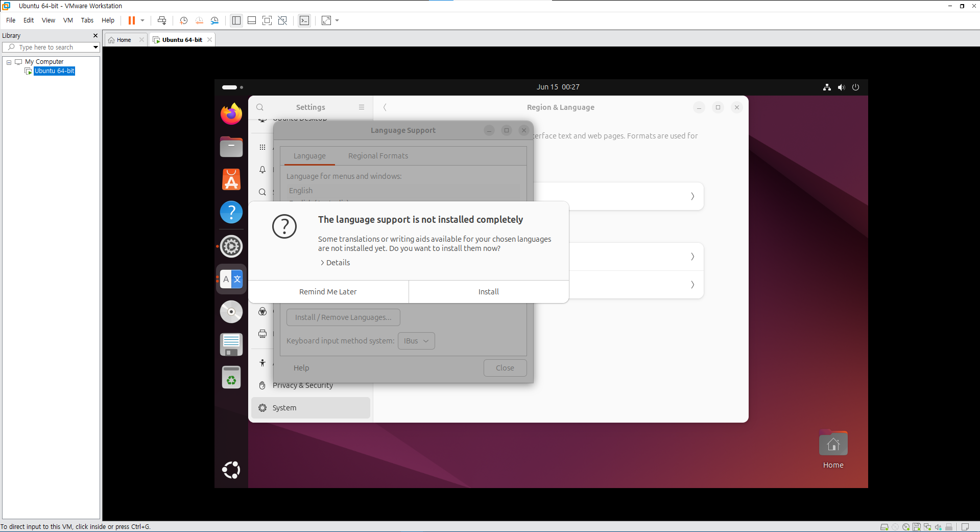Click the Remind Me Later button
The image size is (980, 532).
[x=328, y=292]
